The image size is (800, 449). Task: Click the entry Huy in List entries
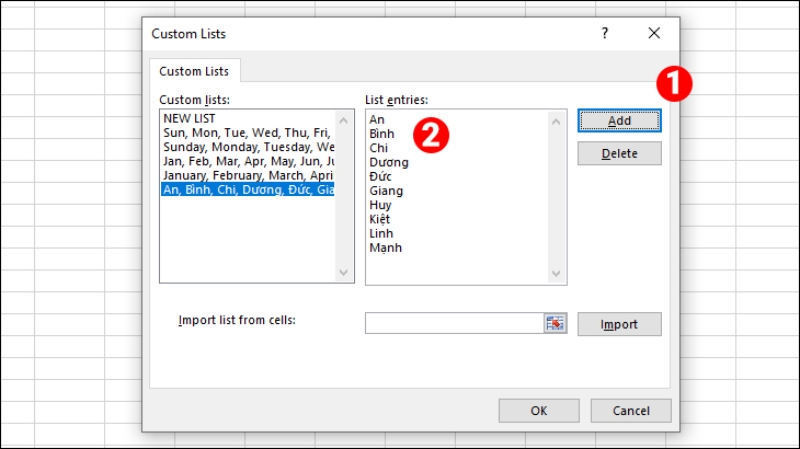[381, 205]
